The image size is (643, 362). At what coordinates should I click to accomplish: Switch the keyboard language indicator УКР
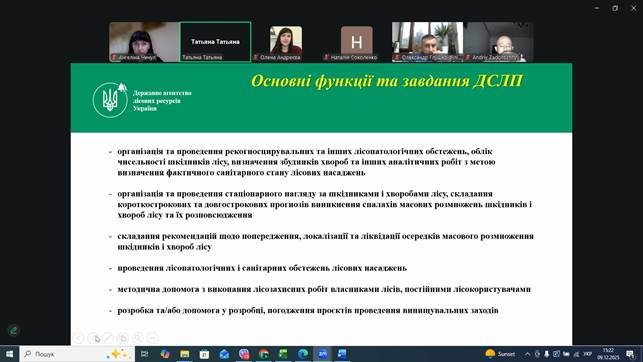pyautogui.click(x=588, y=354)
